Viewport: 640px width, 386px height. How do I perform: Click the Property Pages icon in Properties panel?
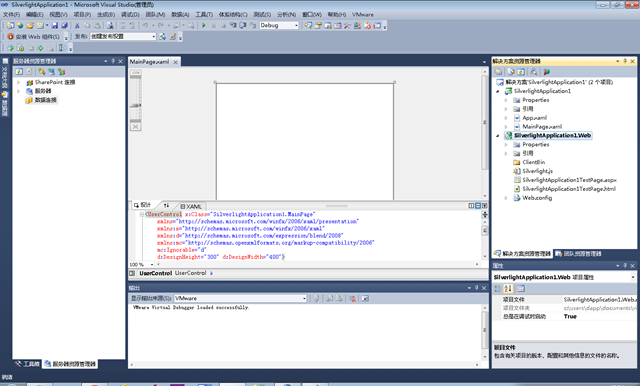[521, 288]
